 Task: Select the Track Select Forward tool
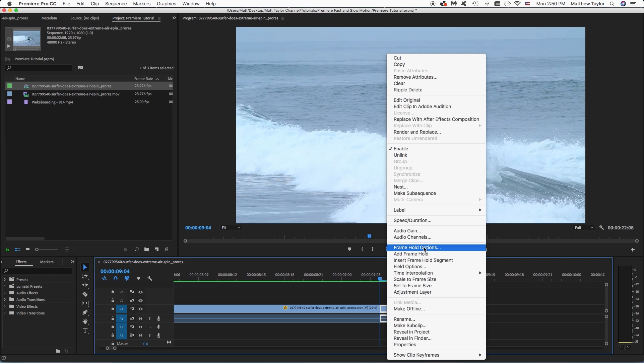85,276
